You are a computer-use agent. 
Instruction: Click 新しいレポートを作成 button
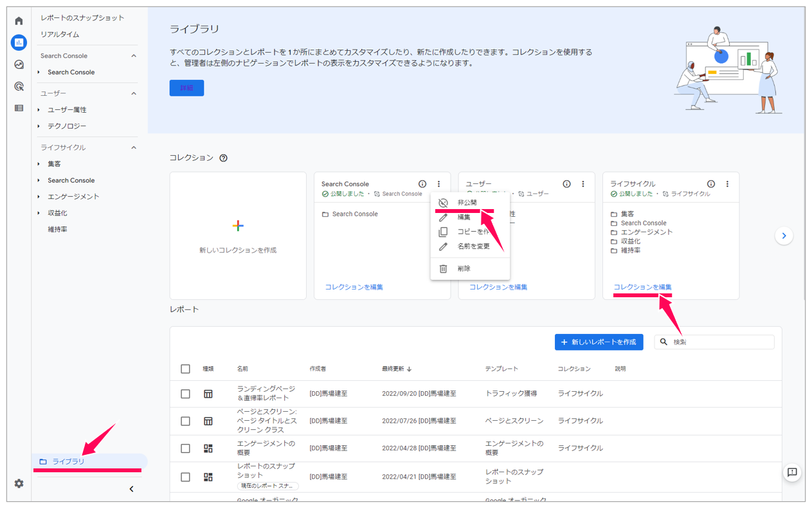pos(599,342)
